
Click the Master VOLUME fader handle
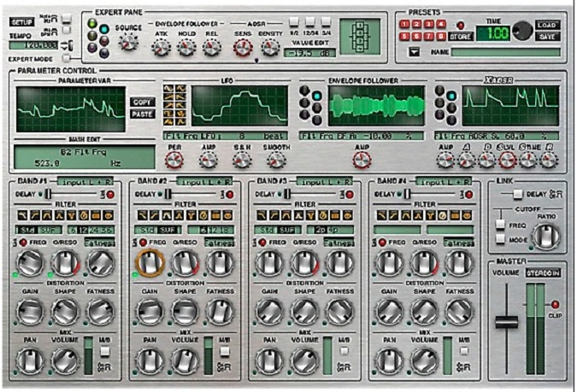click(506, 321)
